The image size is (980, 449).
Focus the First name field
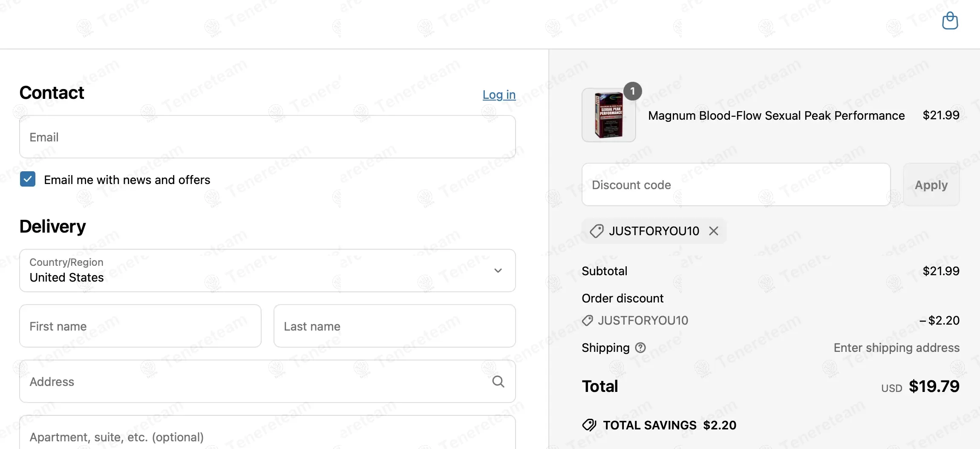pos(140,326)
